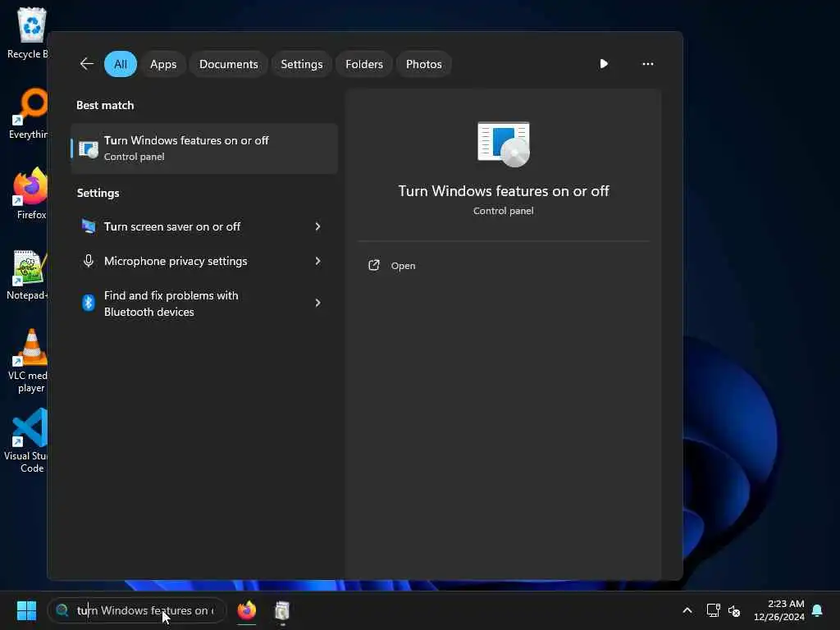
Task: Select the Firefox desktop shortcut
Action: [x=32, y=194]
